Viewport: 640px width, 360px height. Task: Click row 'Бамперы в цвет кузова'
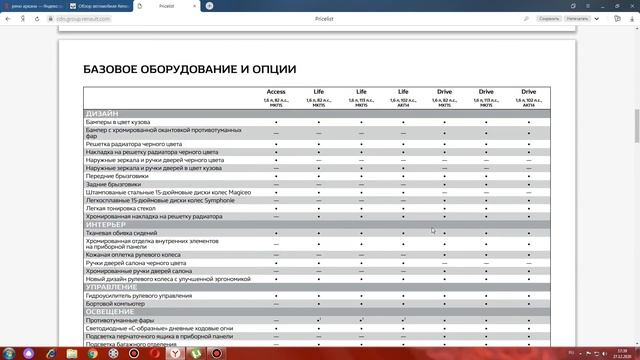pyautogui.click(x=317, y=122)
